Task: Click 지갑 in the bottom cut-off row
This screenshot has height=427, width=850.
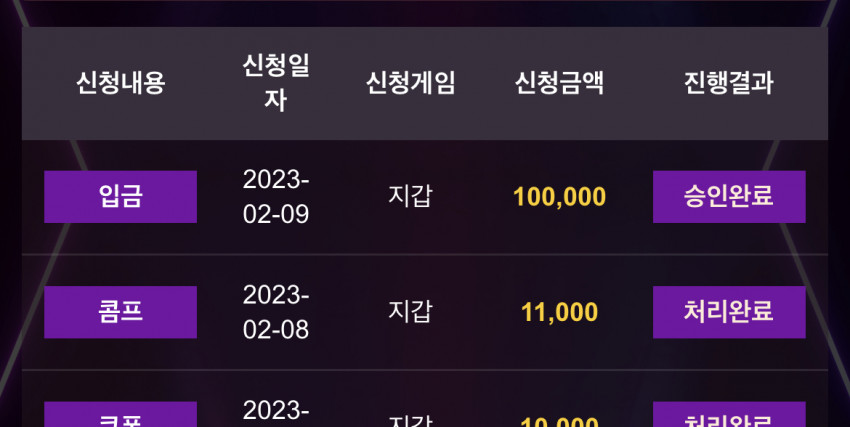Action: [410, 421]
